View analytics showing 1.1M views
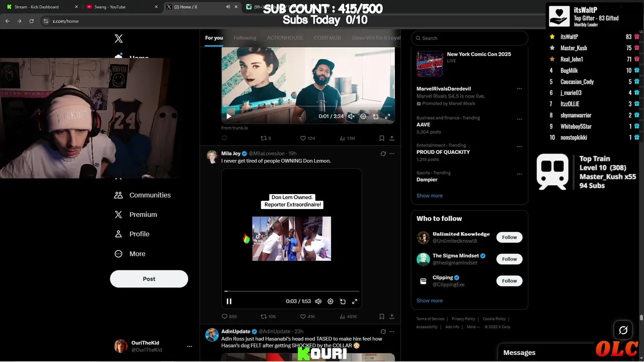Viewport: 644px width, 362px height. pos(347,138)
